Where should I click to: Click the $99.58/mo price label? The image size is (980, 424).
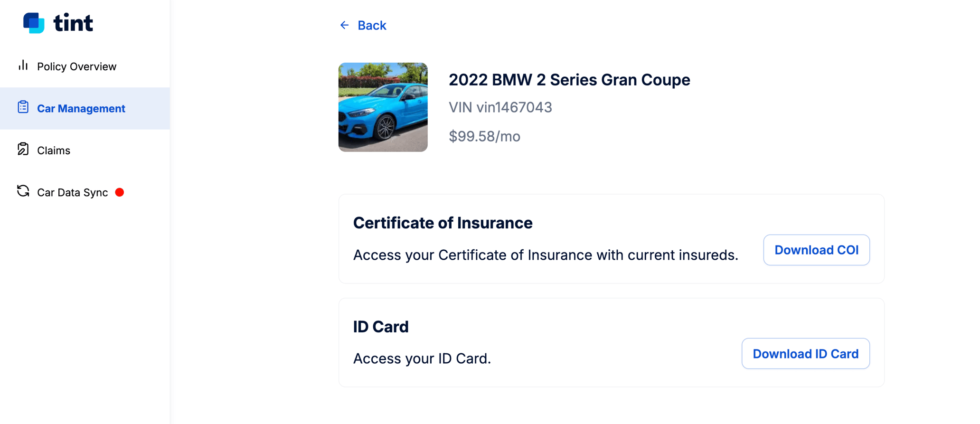tap(484, 136)
